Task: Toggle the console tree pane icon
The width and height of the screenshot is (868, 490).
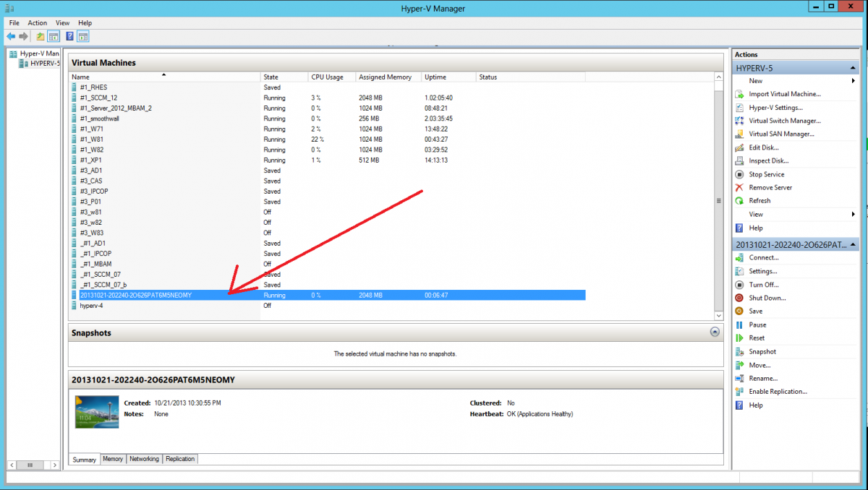Action: tap(54, 36)
